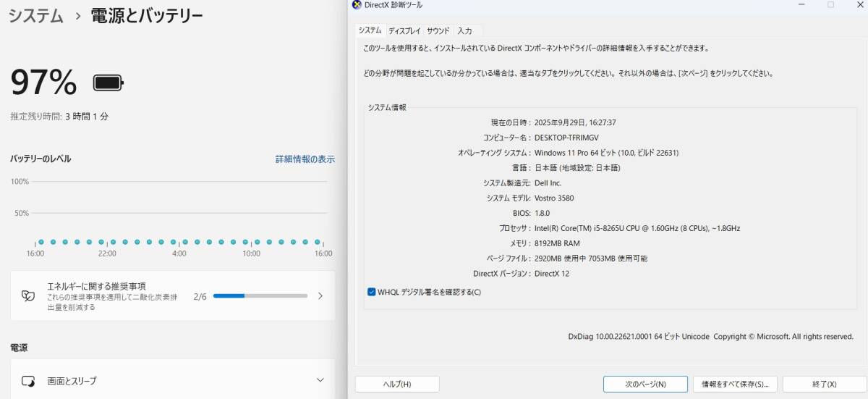The width and height of the screenshot is (868, 399).
Task: Click the energy recommendations leaf icon
Action: click(x=28, y=295)
